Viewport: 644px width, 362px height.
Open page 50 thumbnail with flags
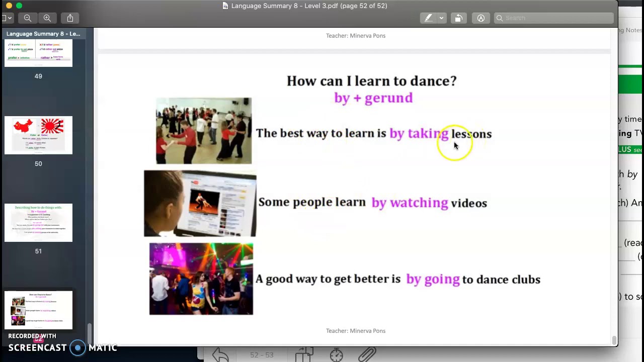pos(38,135)
